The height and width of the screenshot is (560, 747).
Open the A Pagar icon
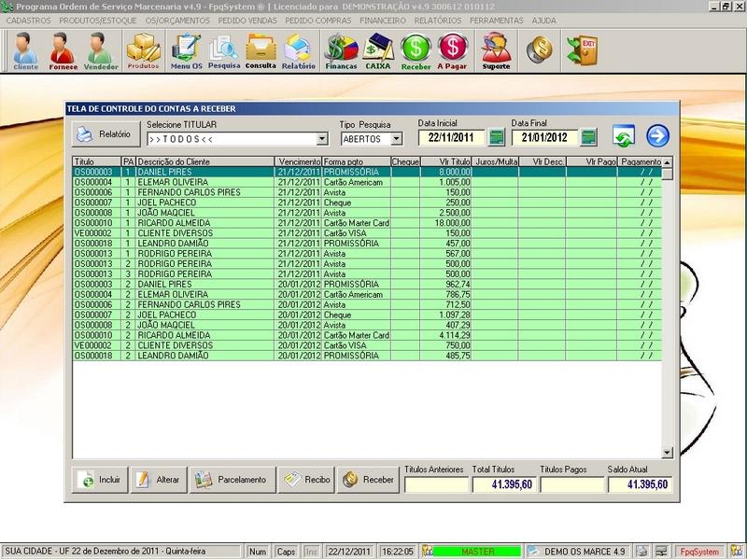[x=452, y=50]
